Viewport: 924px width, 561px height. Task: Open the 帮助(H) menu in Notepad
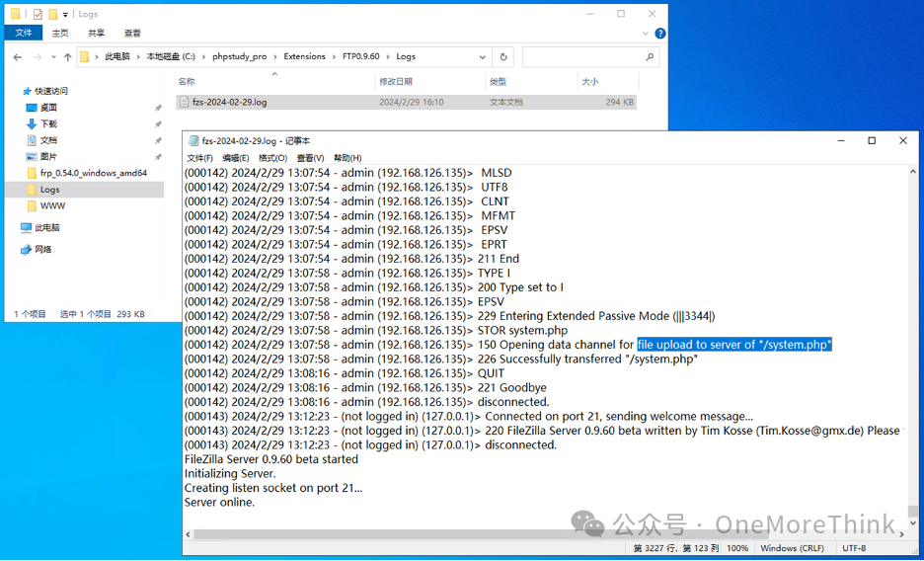coord(347,158)
